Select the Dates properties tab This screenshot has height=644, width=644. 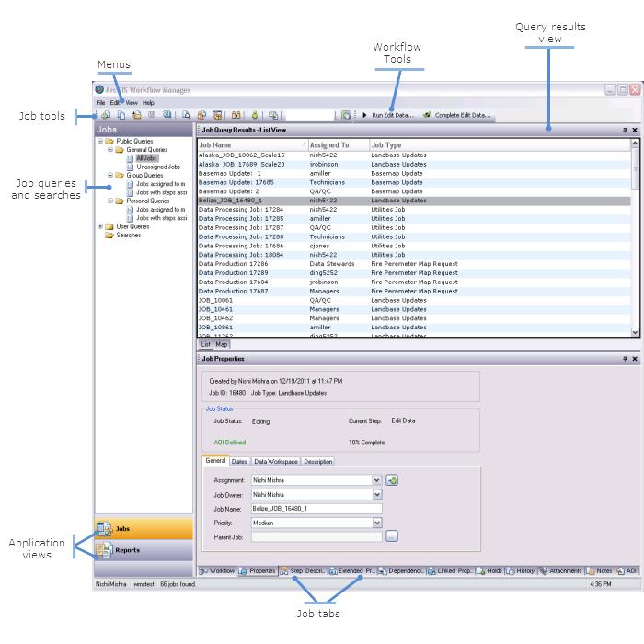239,462
